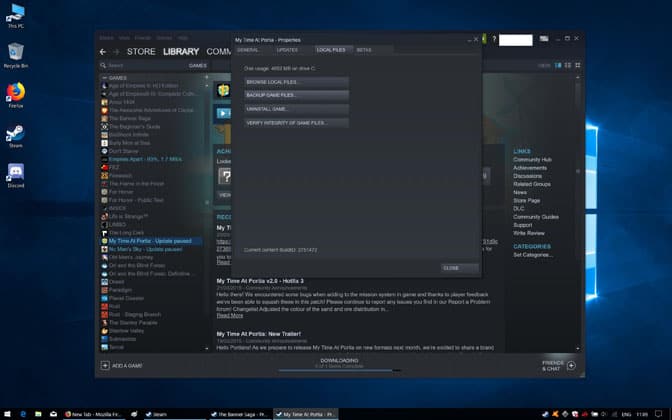Click the Windows Start button
672x420 pixels.
(x=7, y=414)
